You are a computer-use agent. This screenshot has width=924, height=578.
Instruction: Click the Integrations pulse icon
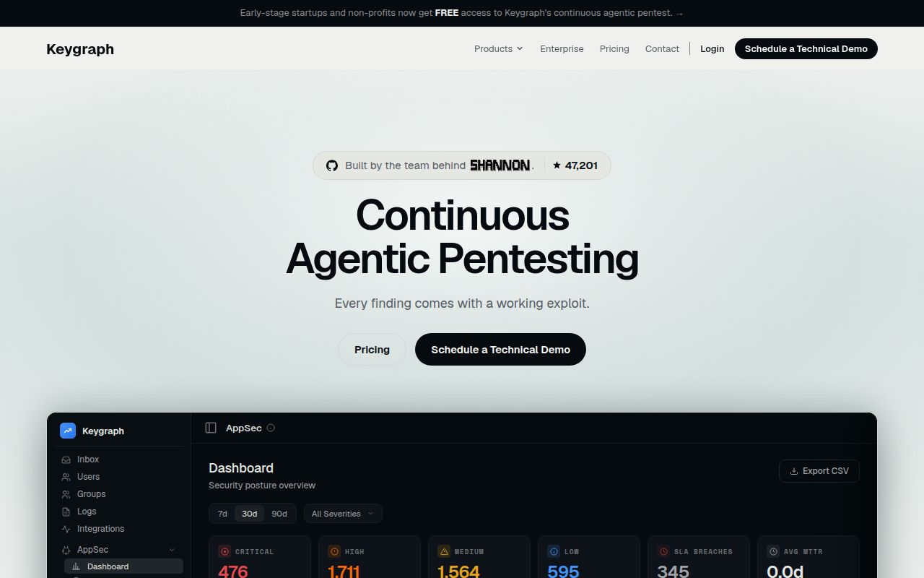(x=66, y=529)
